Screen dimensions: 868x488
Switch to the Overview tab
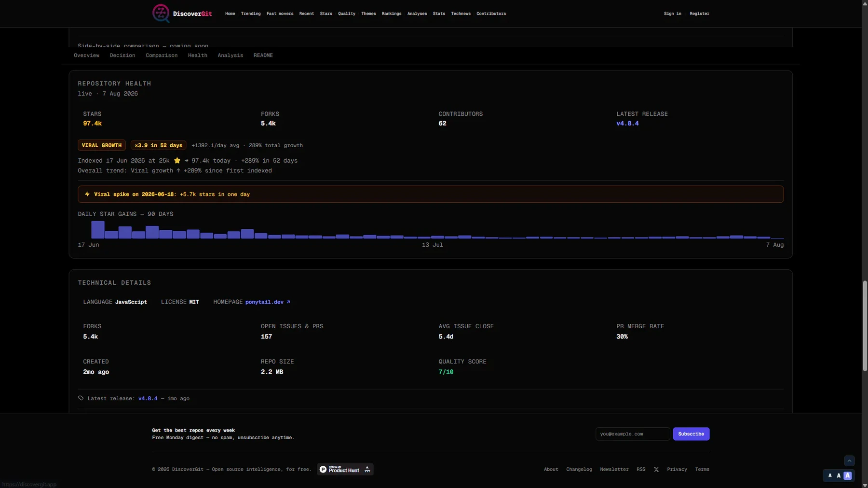click(87, 56)
